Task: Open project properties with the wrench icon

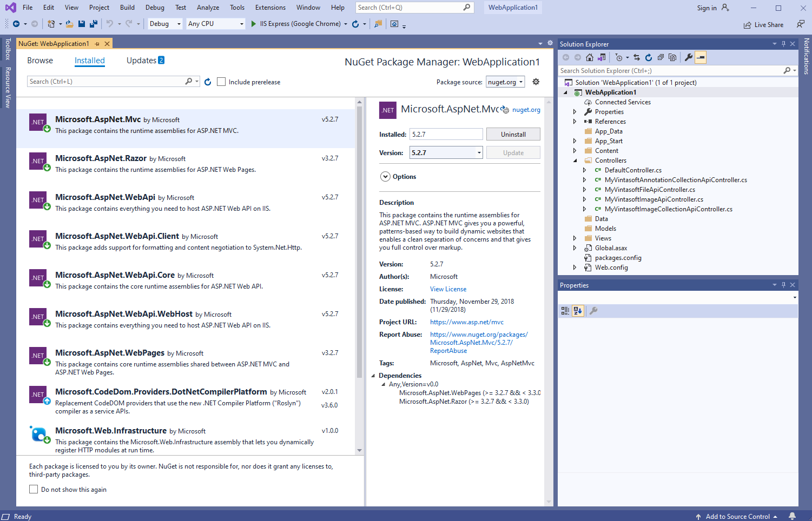Action: 689,57
